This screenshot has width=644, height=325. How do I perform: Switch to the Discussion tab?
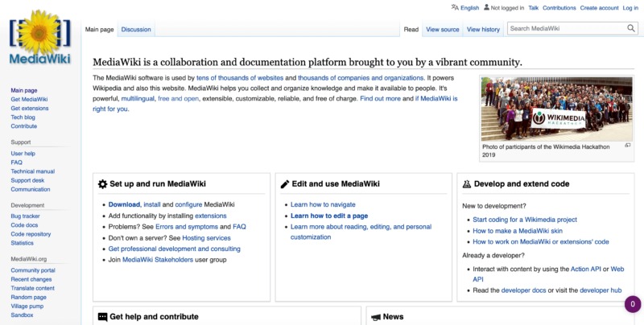(136, 29)
